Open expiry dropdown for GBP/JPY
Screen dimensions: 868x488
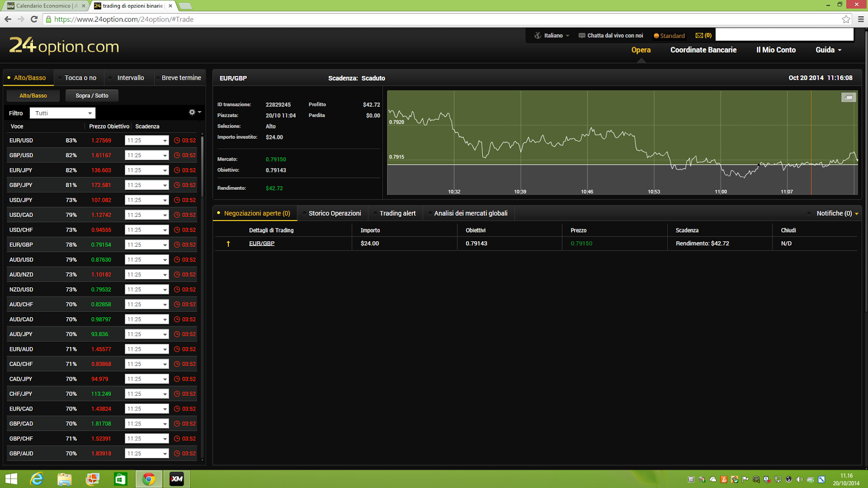tap(146, 185)
